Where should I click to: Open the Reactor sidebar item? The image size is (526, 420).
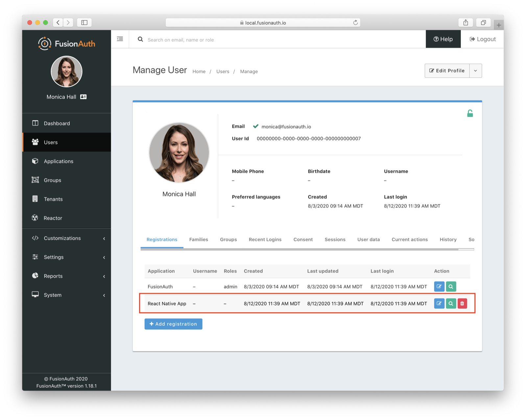tap(67, 218)
